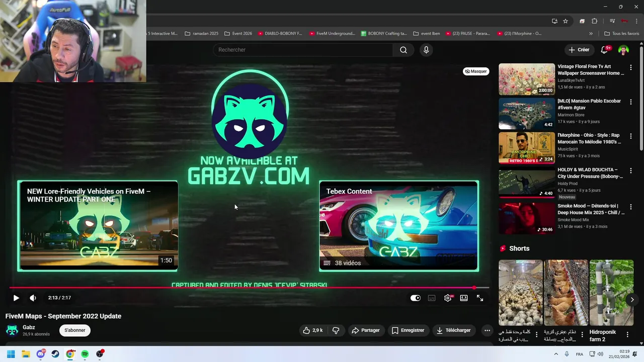Open BOBONY Crafting sheet bookmark
This screenshot has width=644, height=362.
[384, 34]
